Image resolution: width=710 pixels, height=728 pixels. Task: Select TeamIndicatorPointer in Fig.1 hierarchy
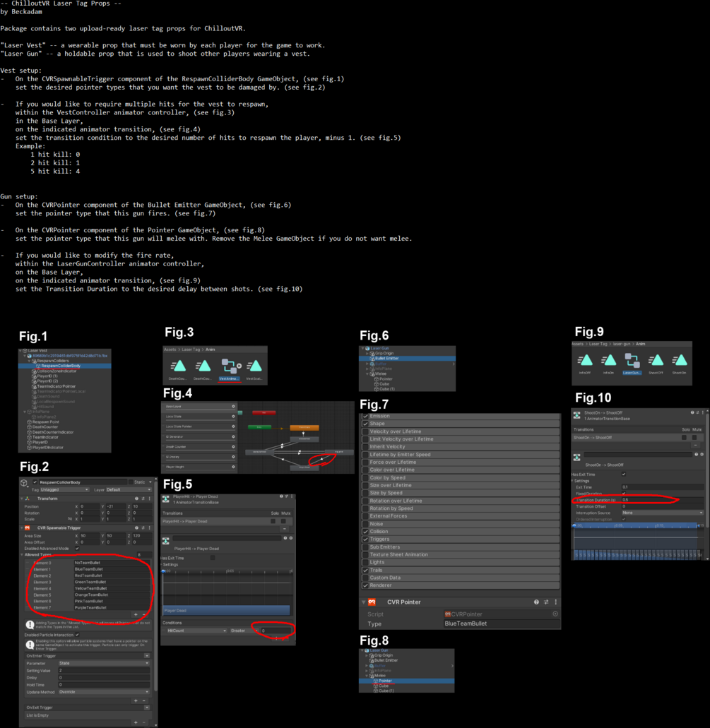tap(57, 386)
